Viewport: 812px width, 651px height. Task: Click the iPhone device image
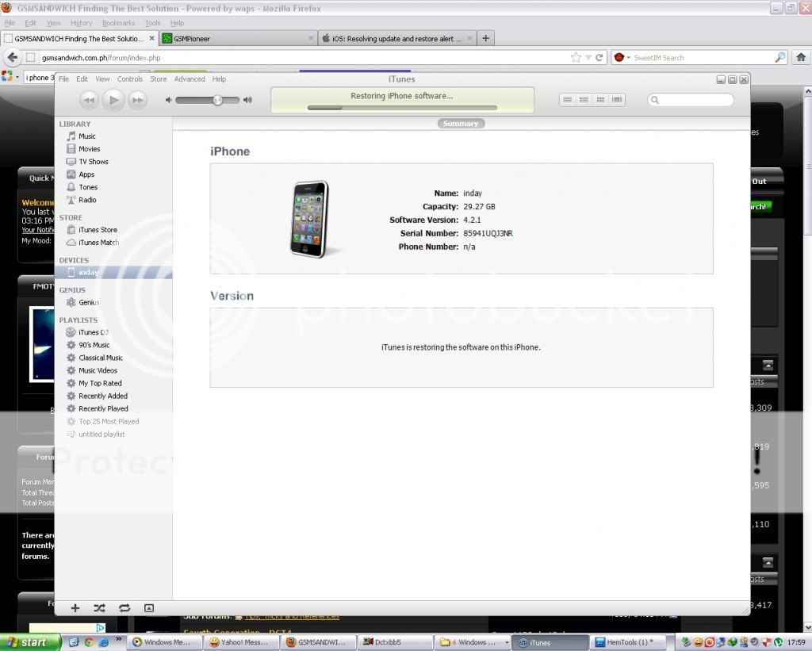pos(310,219)
